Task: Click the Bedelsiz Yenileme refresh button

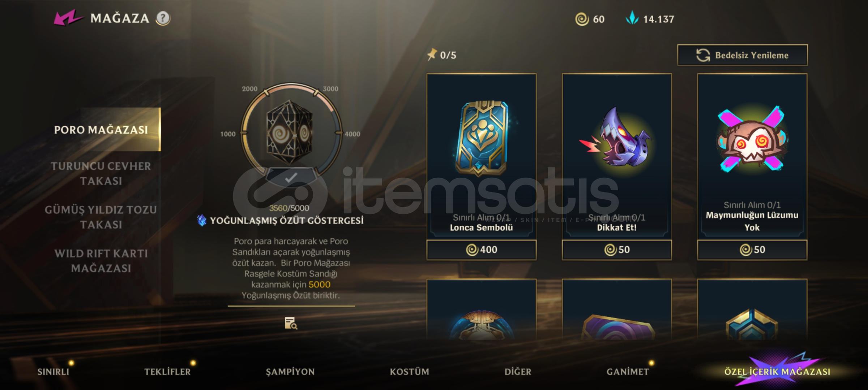Action: (742, 55)
